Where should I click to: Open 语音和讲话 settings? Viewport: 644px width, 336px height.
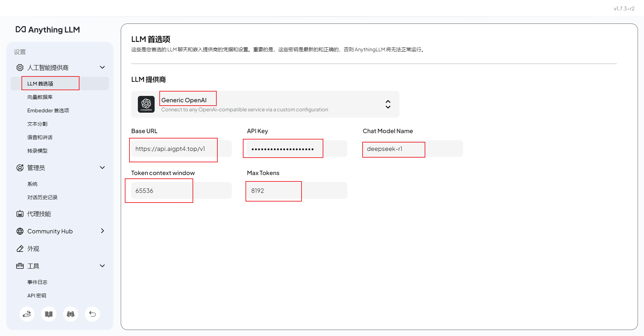point(40,137)
